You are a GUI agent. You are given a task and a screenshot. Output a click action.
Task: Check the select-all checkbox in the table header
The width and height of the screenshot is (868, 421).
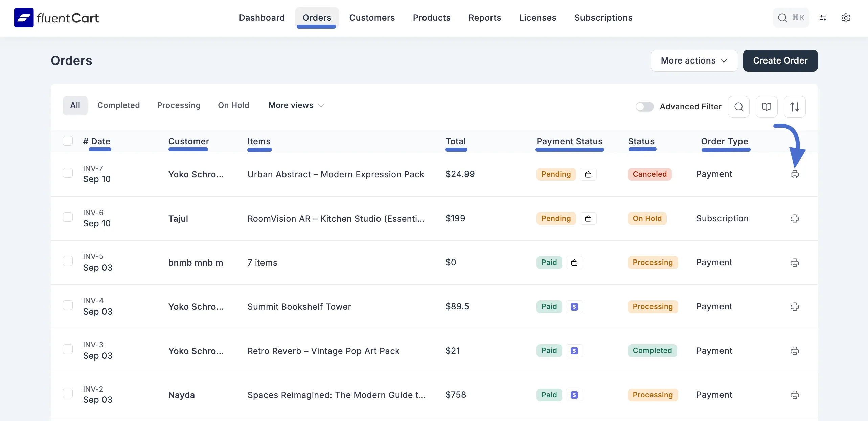[68, 141]
